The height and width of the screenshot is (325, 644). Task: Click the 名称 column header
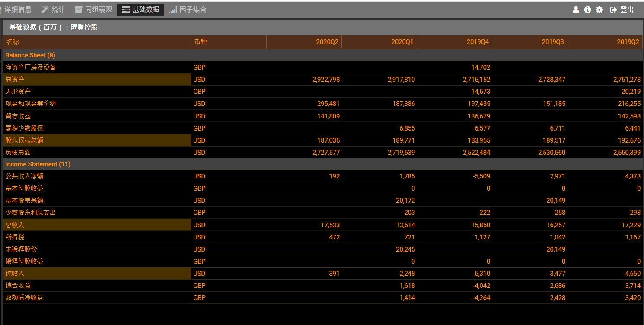point(97,42)
